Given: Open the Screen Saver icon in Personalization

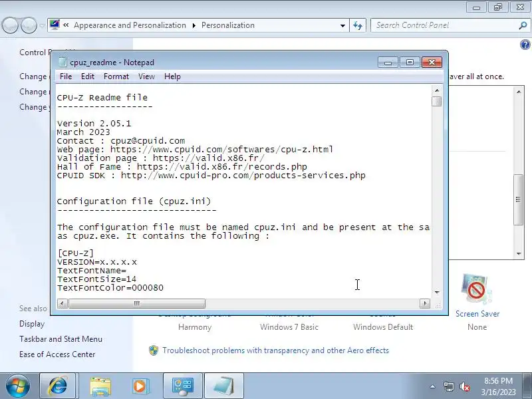Looking at the screenshot, I should click(476, 290).
